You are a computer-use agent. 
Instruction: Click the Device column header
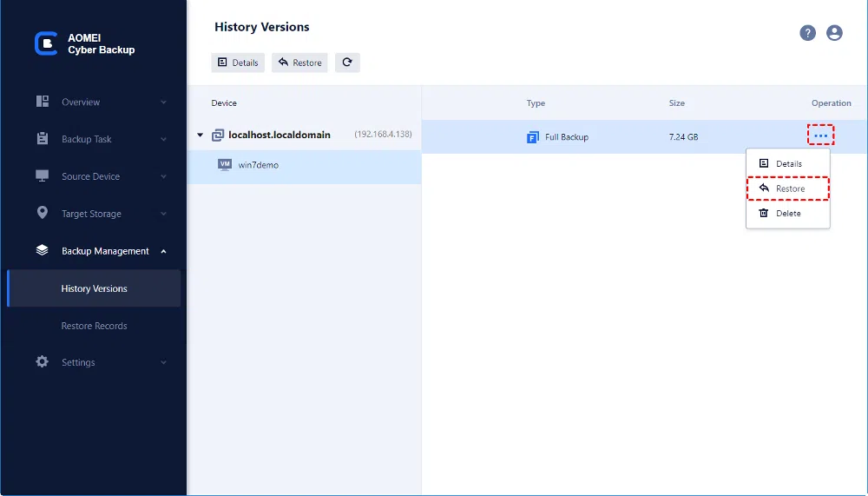[224, 103]
